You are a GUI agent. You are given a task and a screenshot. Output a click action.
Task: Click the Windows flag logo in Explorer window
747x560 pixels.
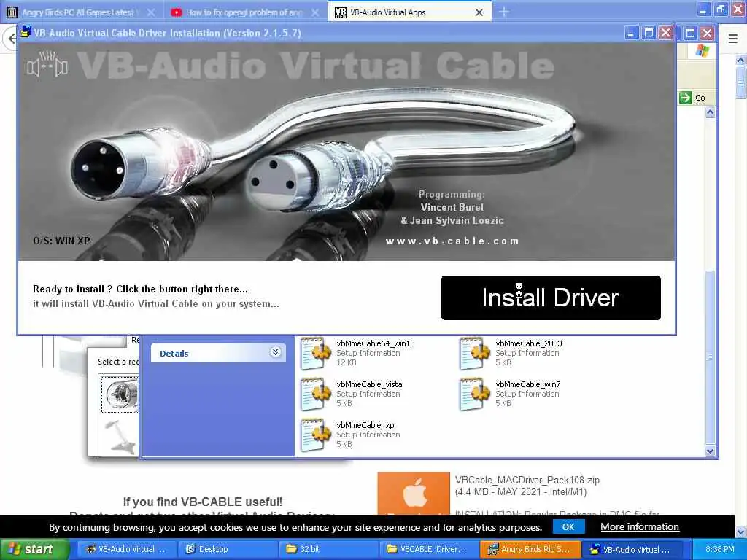[703, 50]
